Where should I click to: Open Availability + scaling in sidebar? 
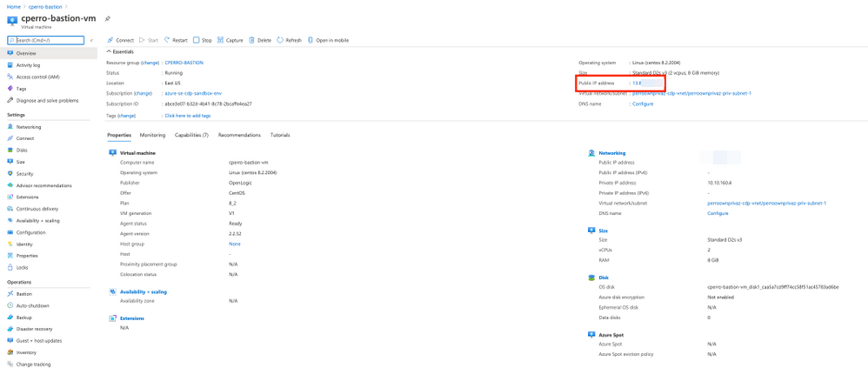37,221
